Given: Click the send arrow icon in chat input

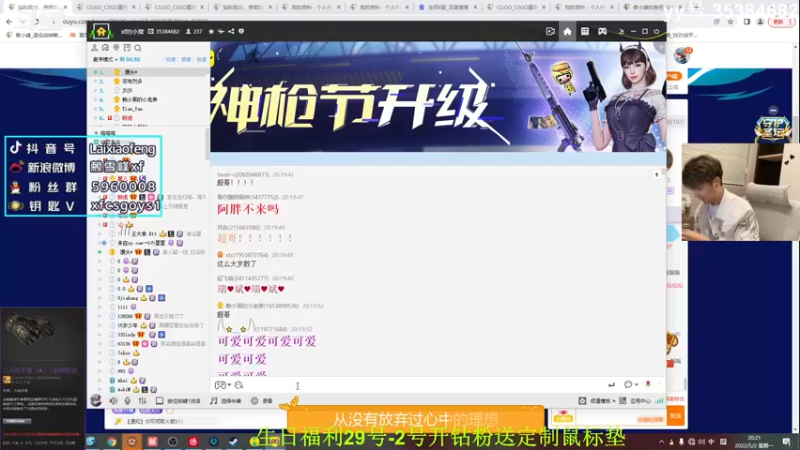Looking at the screenshot, I should (611, 385).
